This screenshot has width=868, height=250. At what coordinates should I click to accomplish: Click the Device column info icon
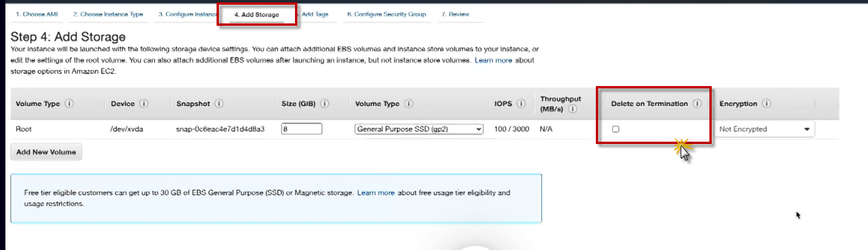click(x=143, y=104)
